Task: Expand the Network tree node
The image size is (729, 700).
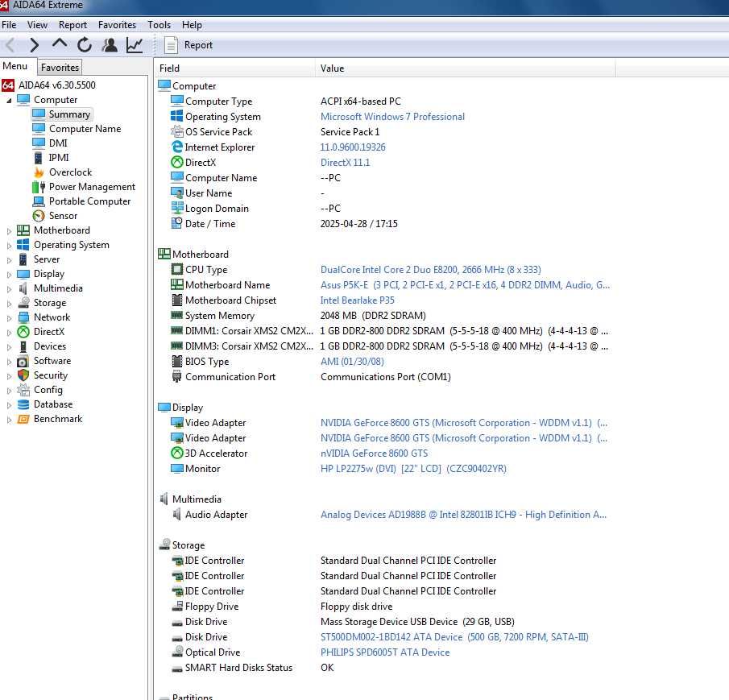Action: coord(9,318)
